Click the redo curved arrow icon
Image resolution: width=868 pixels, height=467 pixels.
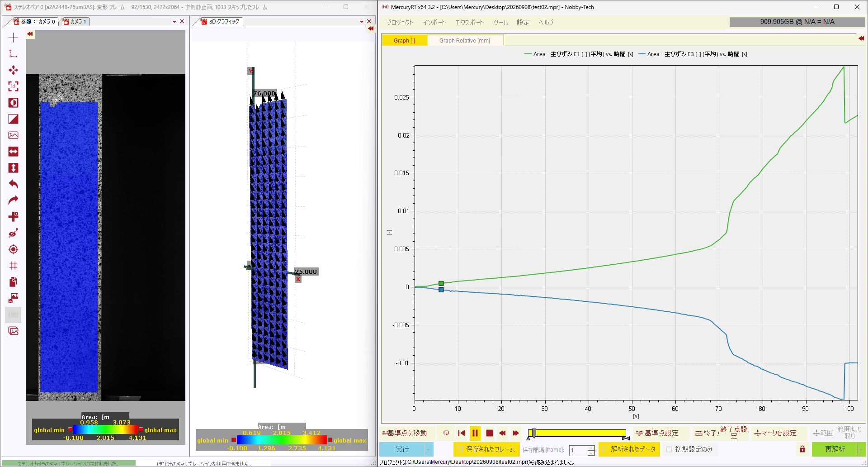pyautogui.click(x=13, y=200)
